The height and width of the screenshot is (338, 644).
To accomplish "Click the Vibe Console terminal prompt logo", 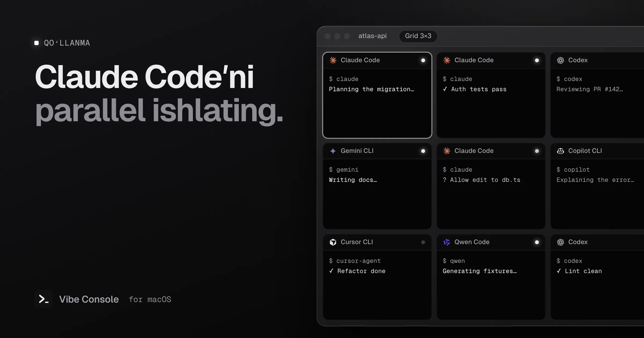I will 43,299.
